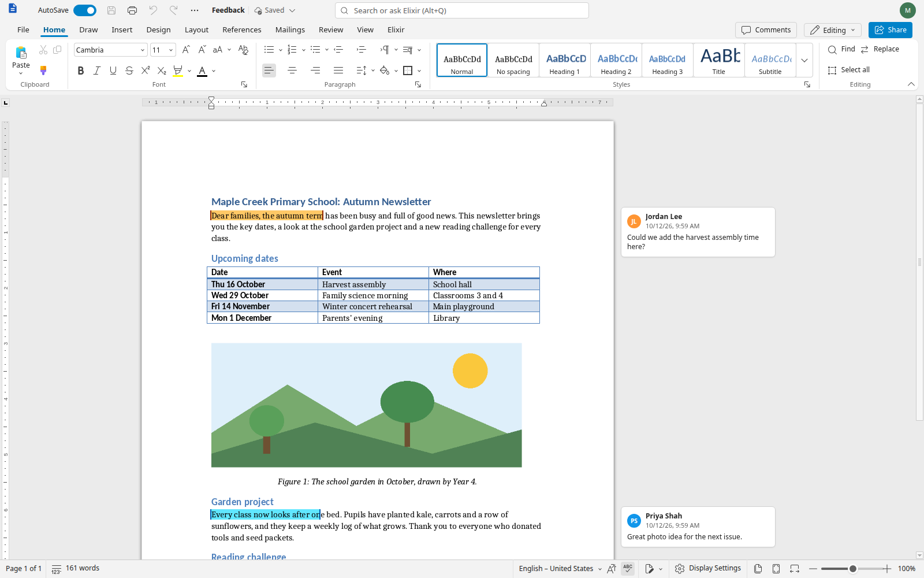Center align the paragraph
924x578 pixels.
coord(292,71)
